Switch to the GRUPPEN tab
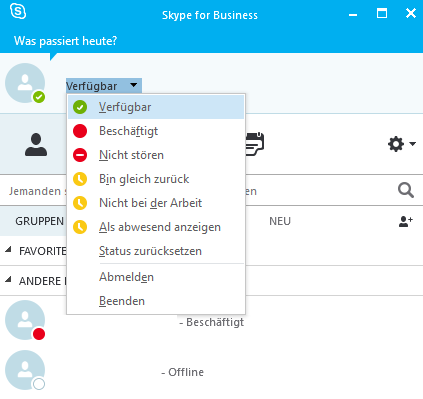This screenshot has width=423, height=399. tap(39, 221)
